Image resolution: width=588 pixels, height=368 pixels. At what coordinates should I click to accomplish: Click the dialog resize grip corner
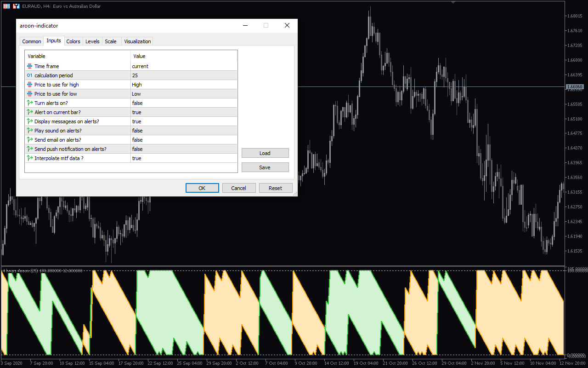point(295,194)
